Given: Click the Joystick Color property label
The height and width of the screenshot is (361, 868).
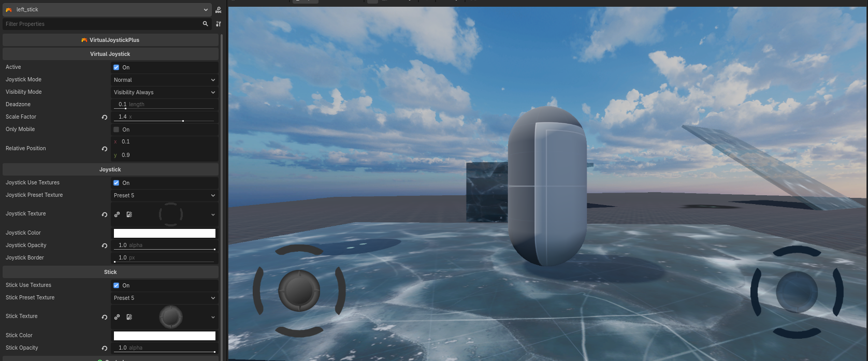Looking at the screenshot, I should tap(23, 233).
